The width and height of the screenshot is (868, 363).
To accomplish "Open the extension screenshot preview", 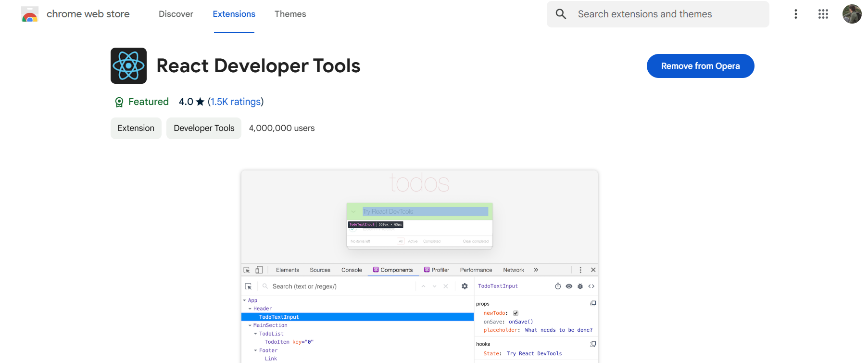I will 419,266.
